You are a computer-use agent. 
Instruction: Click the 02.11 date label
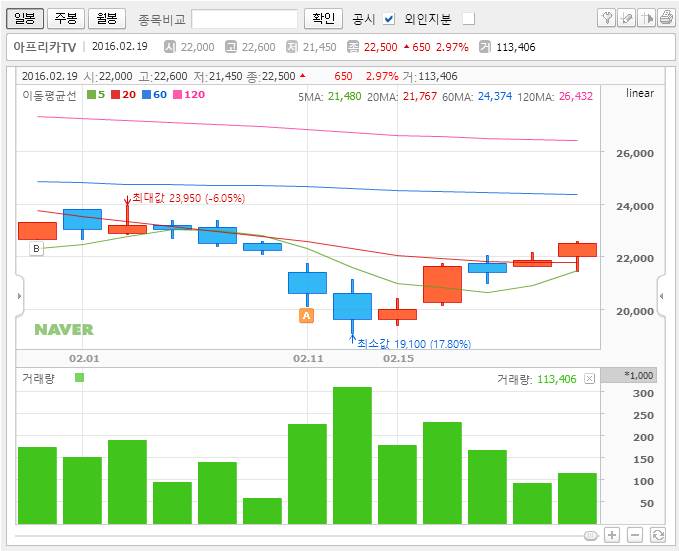pos(308,359)
